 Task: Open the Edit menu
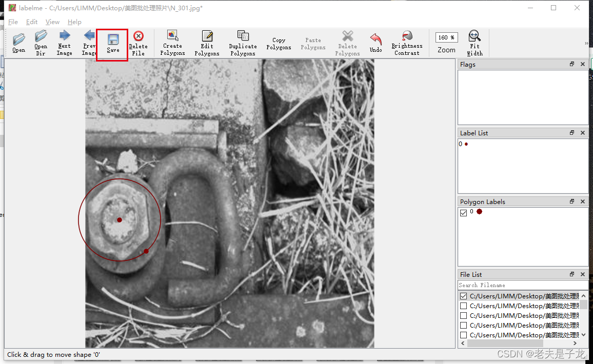pos(32,22)
